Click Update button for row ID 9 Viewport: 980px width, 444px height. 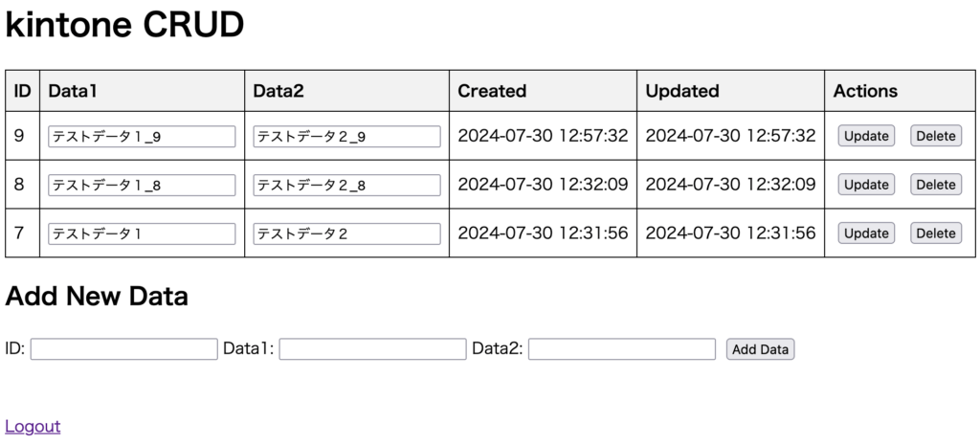[x=865, y=136]
